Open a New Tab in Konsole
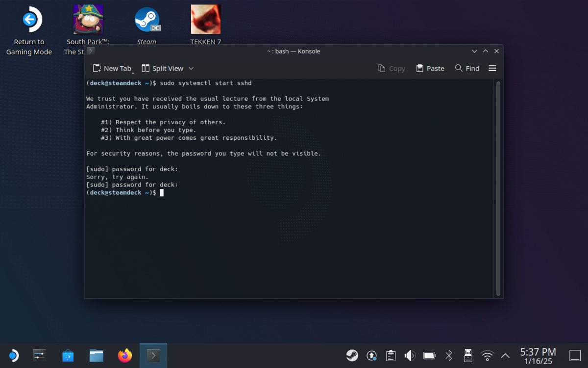588x368 pixels. coord(112,68)
